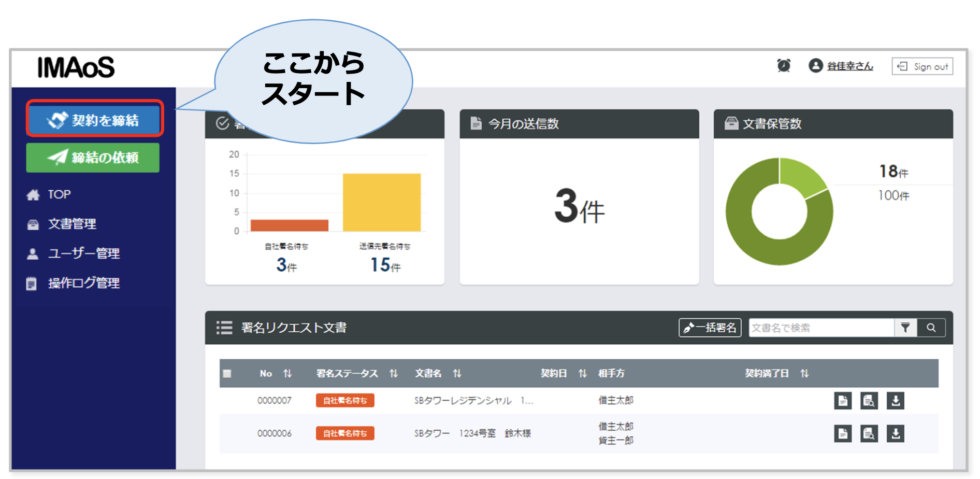
Task: Sort documents by 契約満了日 column
Action: 804,373
